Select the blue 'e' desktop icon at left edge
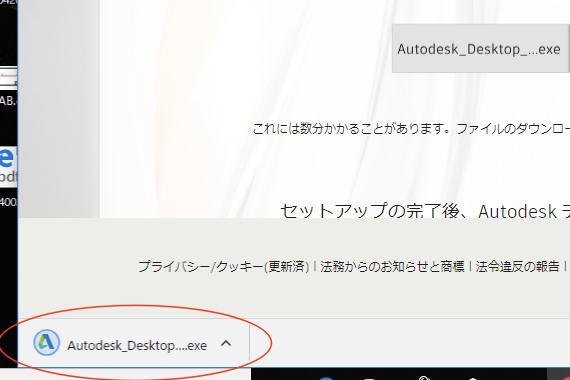 click(7, 157)
